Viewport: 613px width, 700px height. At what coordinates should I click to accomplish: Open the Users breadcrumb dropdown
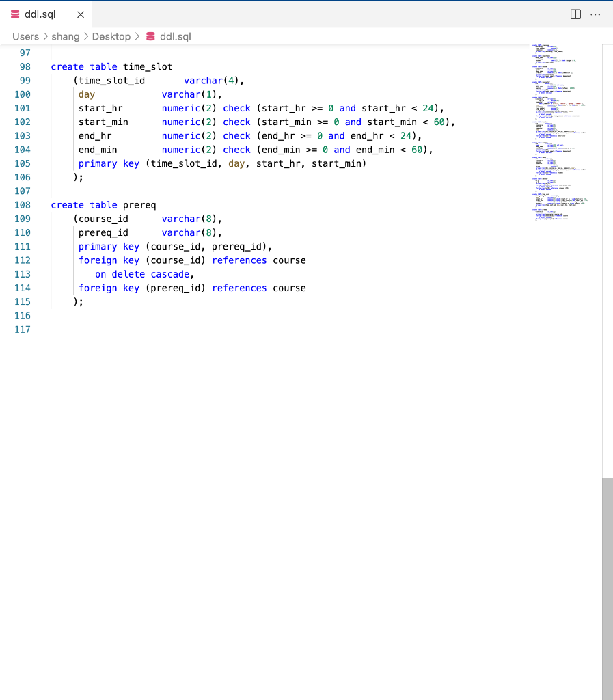coord(25,36)
